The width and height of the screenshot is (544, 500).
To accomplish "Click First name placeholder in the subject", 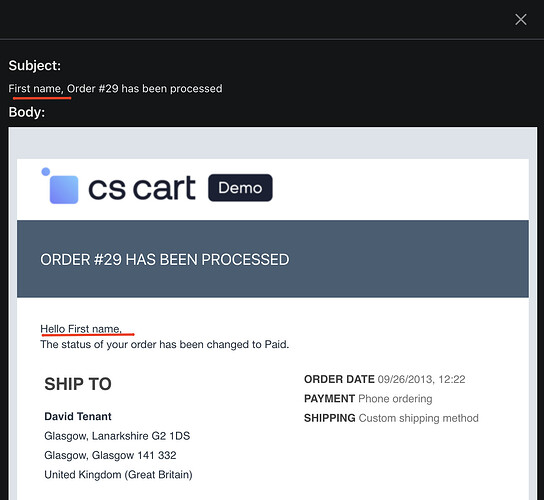I will pyautogui.click(x=35, y=88).
